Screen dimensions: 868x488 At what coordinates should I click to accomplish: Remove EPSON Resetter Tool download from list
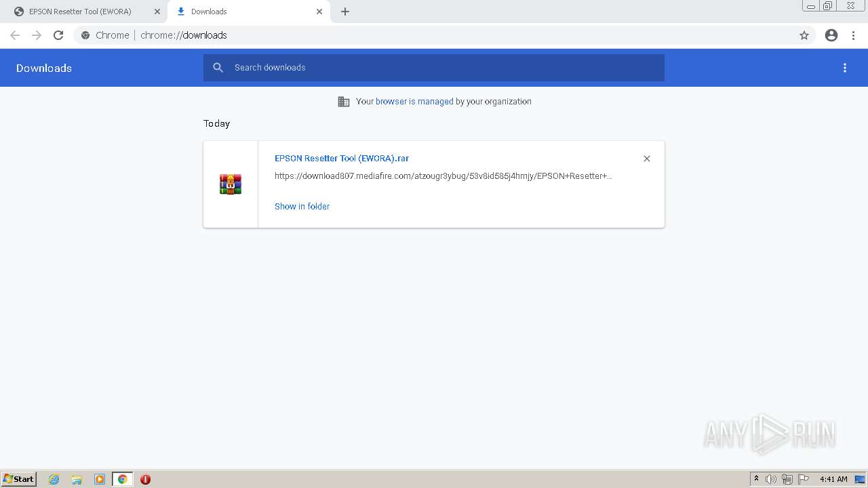tap(647, 159)
